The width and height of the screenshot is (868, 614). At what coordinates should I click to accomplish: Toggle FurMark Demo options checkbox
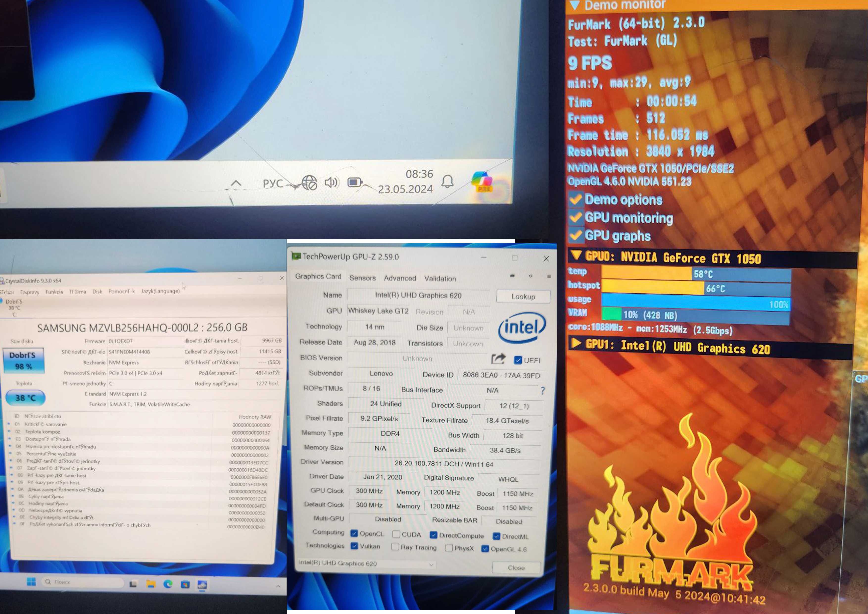(x=576, y=199)
